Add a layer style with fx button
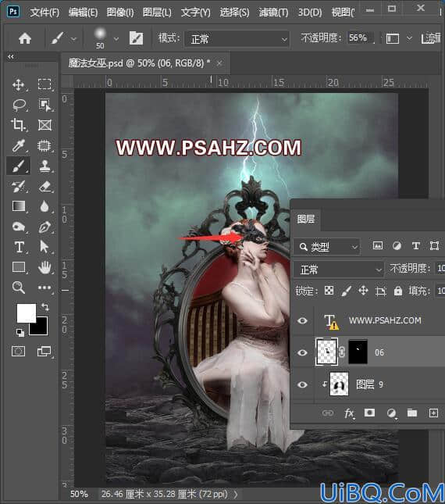Screen dimensions: 445x504 [349, 413]
